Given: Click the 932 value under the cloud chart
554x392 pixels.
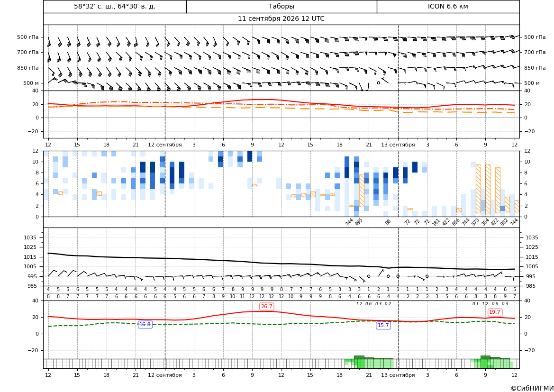Looking at the screenshot, I should [504, 222].
